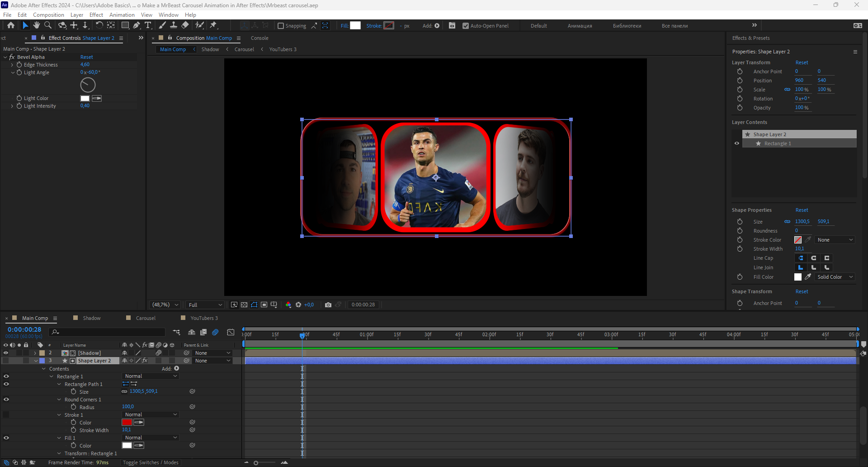
Task: Select the Zoom tool in toolbar
Action: pos(48,25)
